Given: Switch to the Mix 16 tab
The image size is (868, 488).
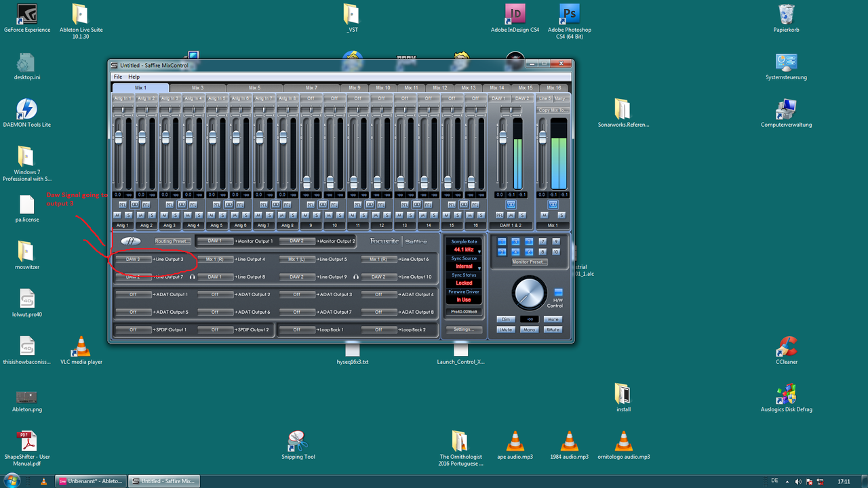Looking at the screenshot, I should pyautogui.click(x=554, y=87).
